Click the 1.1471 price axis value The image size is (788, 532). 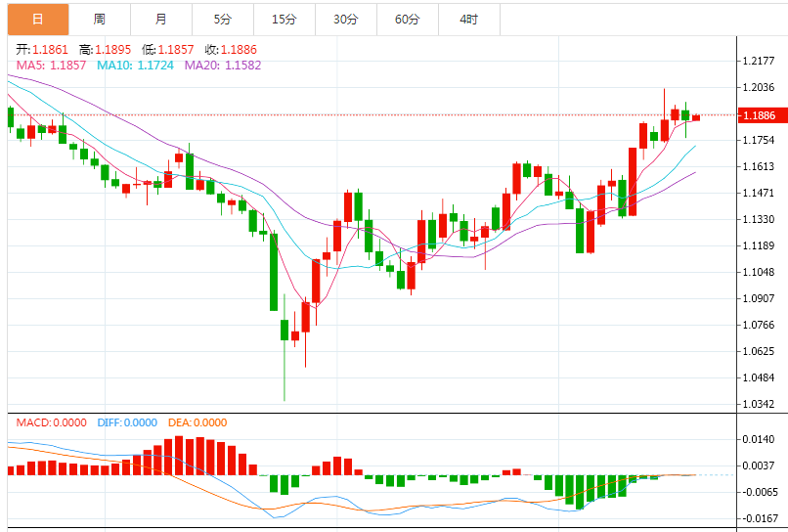[x=759, y=193]
